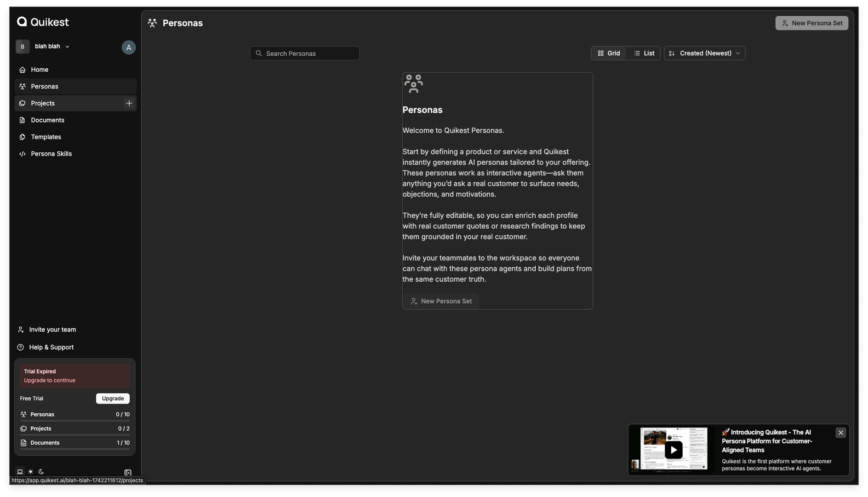The width and height of the screenshot is (868, 497).
Task: Click the Personas usage row 0 / 10
Action: click(x=74, y=415)
